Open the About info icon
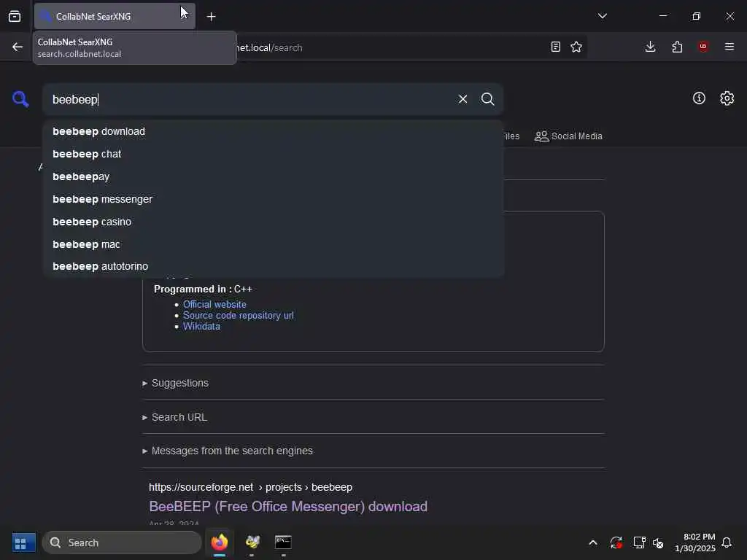Image resolution: width=747 pixels, height=560 pixels. 699,98
